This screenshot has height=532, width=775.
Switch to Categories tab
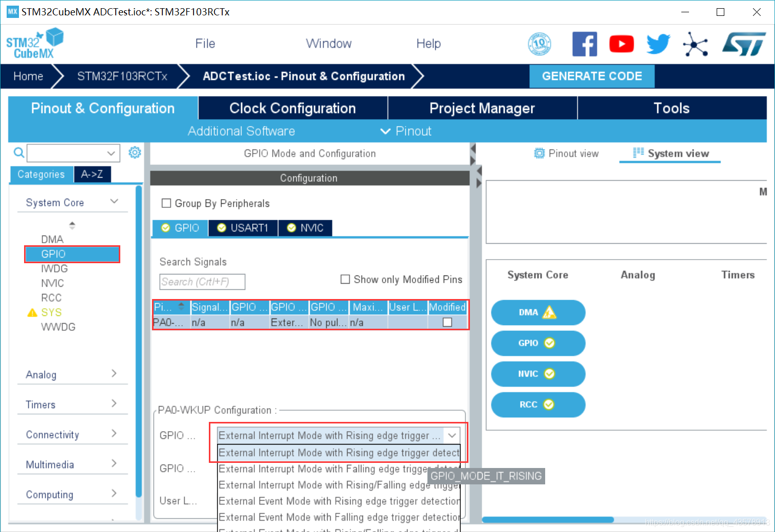click(x=41, y=174)
